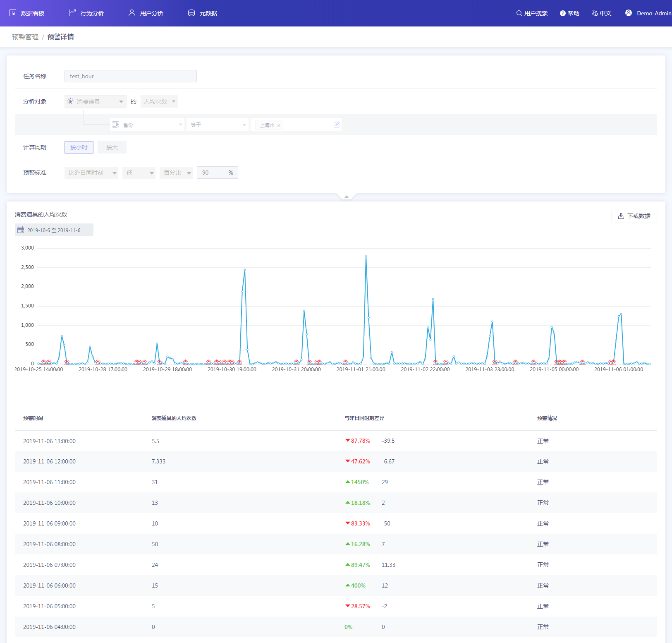Switch calculation period to 按天
672x643 pixels.
(x=112, y=147)
